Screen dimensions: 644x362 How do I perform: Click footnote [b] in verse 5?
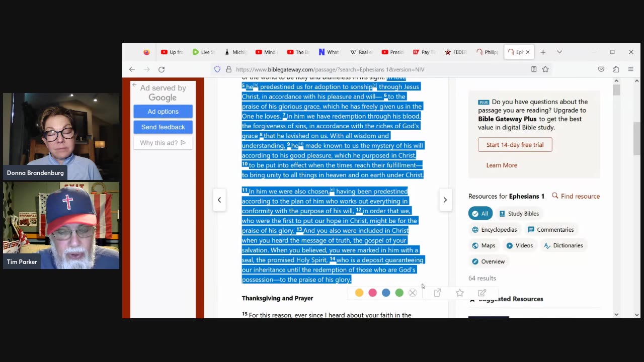coord(256,86)
